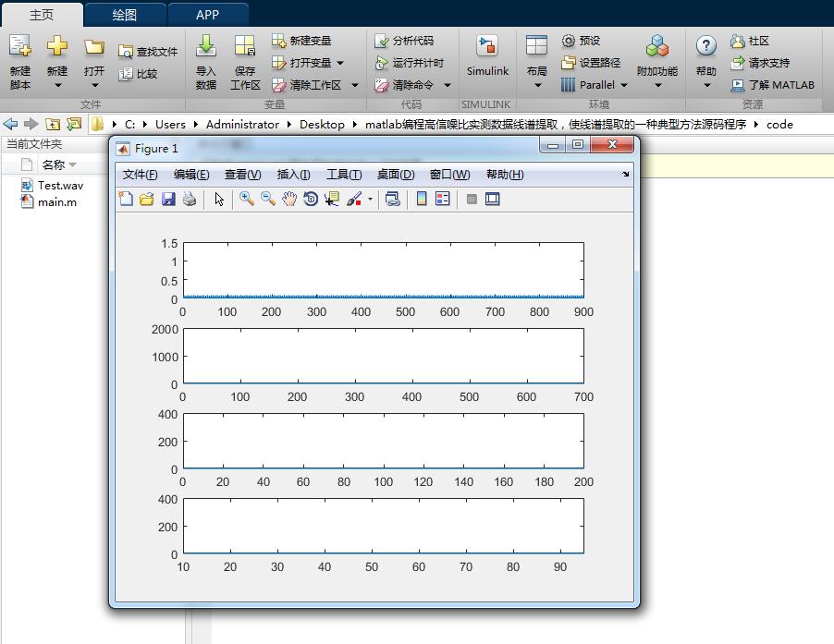Create new figure in Figure 1 toolbar
The height and width of the screenshot is (644, 834).
click(126, 200)
